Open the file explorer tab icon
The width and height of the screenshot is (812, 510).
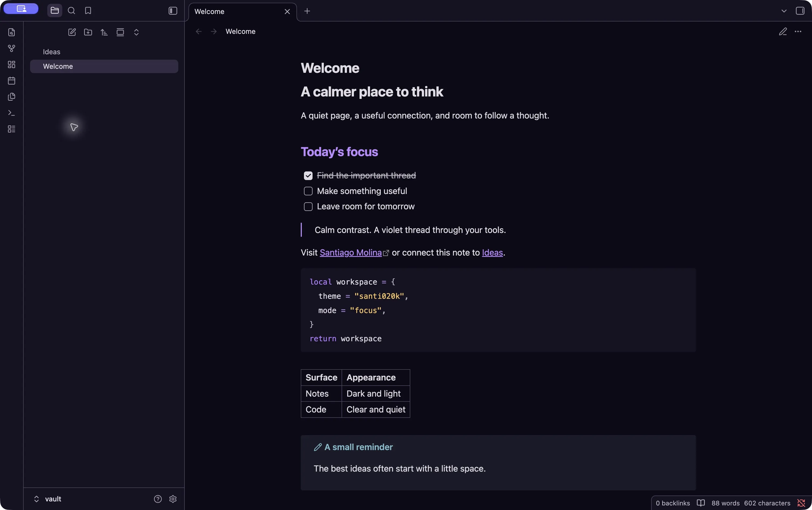coord(55,11)
